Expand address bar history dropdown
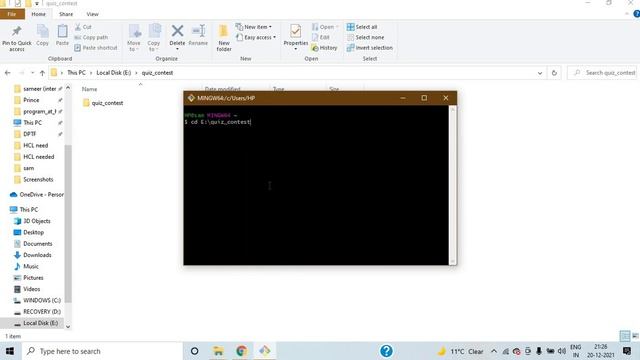Screen dimensions: 640x360 pyautogui.click(x=540, y=73)
